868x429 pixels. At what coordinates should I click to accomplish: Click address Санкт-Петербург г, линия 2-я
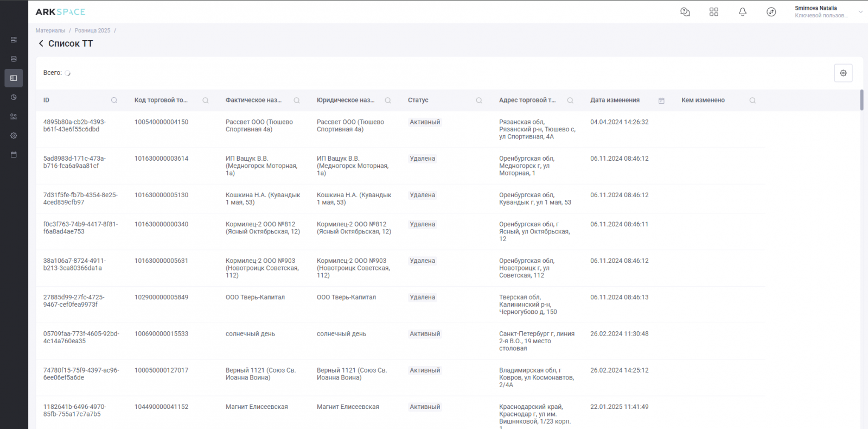[x=537, y=341]
